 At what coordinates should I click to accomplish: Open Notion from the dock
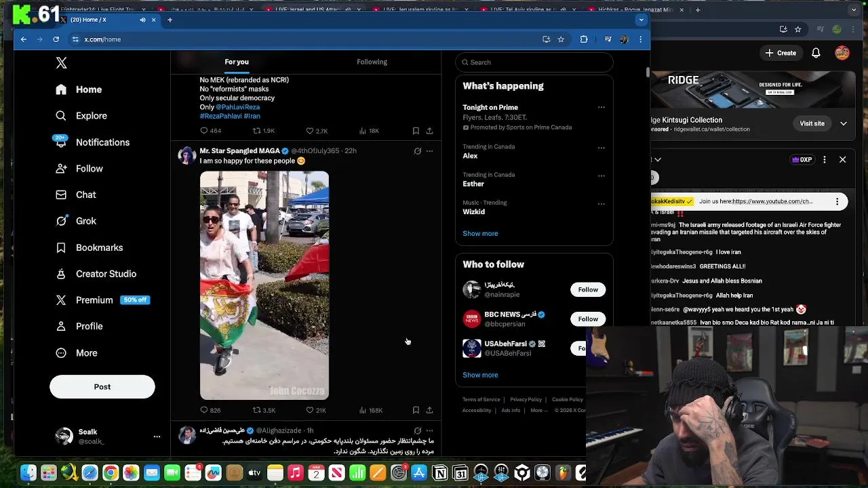coord(440,473)
